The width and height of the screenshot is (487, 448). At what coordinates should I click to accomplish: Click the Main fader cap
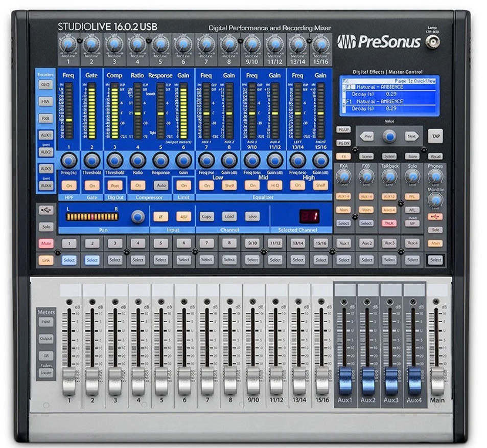coord(437,382)
